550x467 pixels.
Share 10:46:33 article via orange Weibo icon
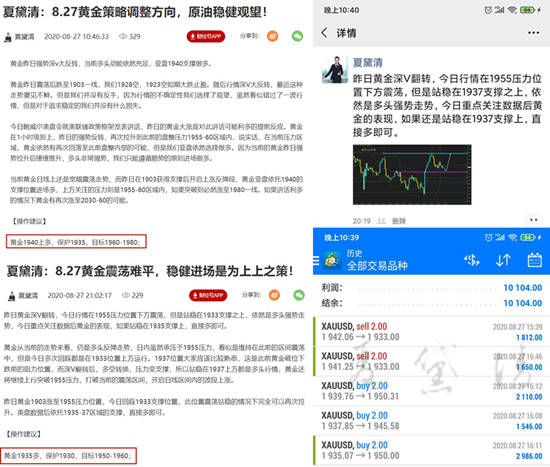point(273,36)
